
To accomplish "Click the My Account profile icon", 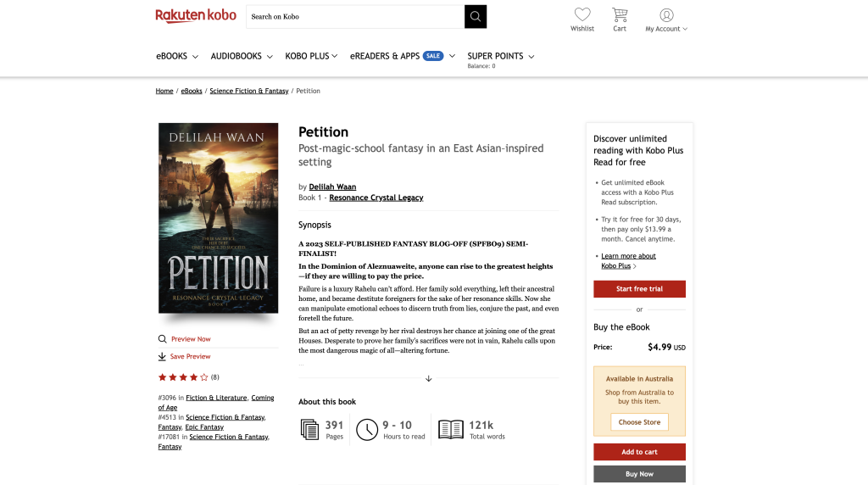I will (666, 15).
